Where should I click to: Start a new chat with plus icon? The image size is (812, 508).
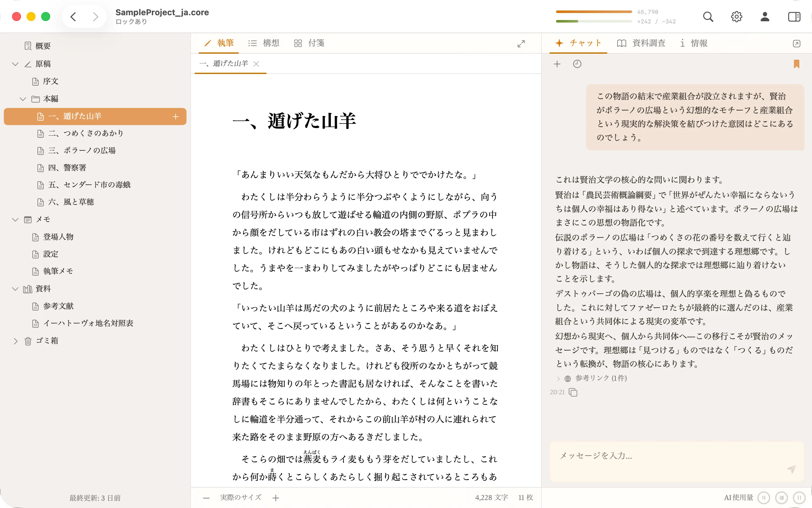click(557, 64)
